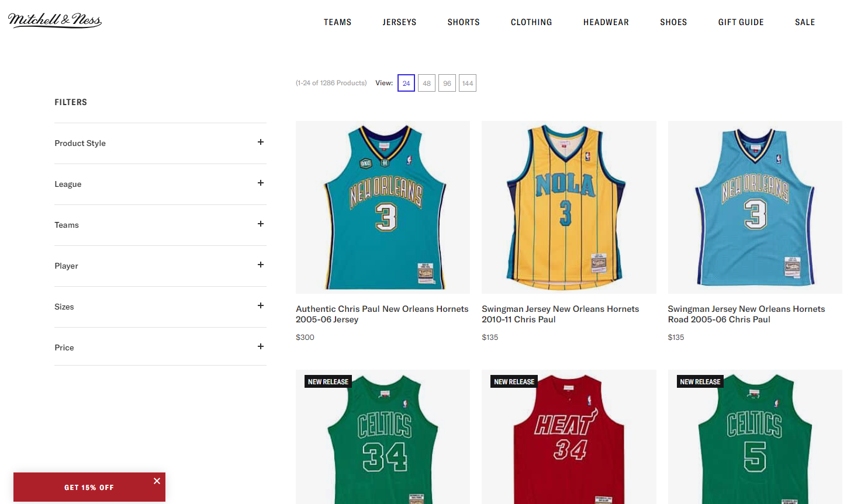Click plus icon next to Teams filter
Viewport: 847px width, 504px height.
pyautogui.click(x=261, y=224)
